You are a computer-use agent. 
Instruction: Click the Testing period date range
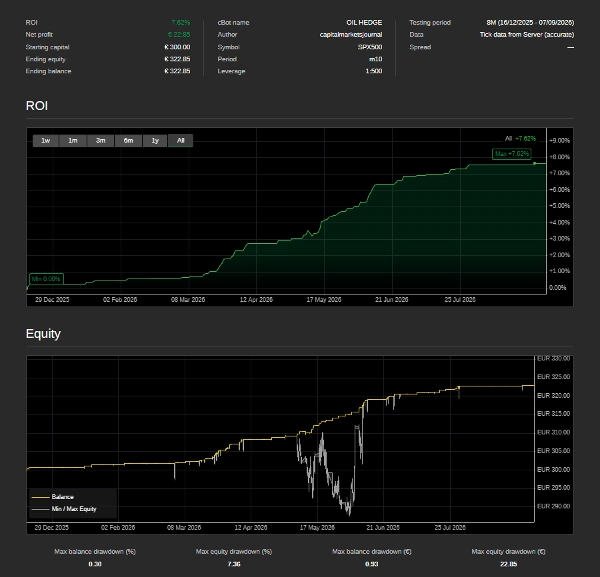pos(530,23)
